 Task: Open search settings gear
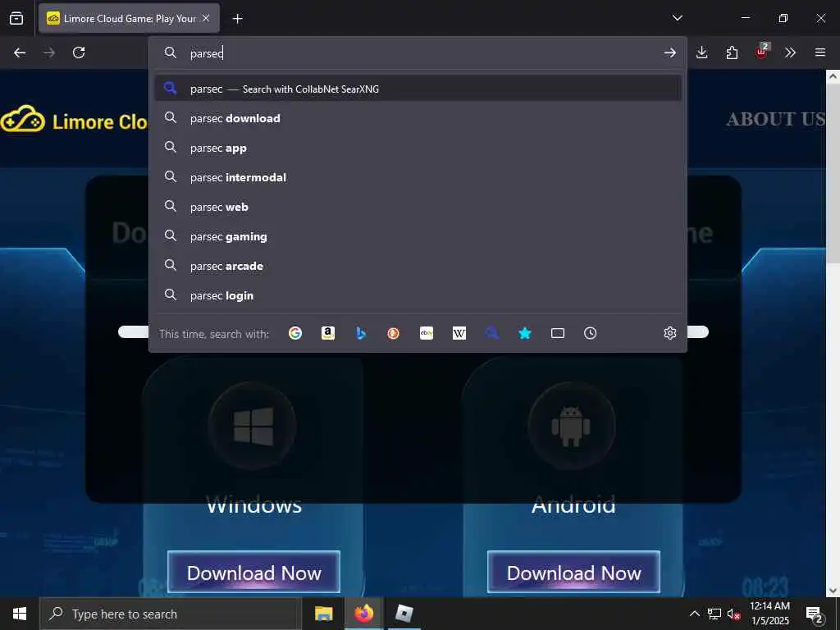[669, 333]
